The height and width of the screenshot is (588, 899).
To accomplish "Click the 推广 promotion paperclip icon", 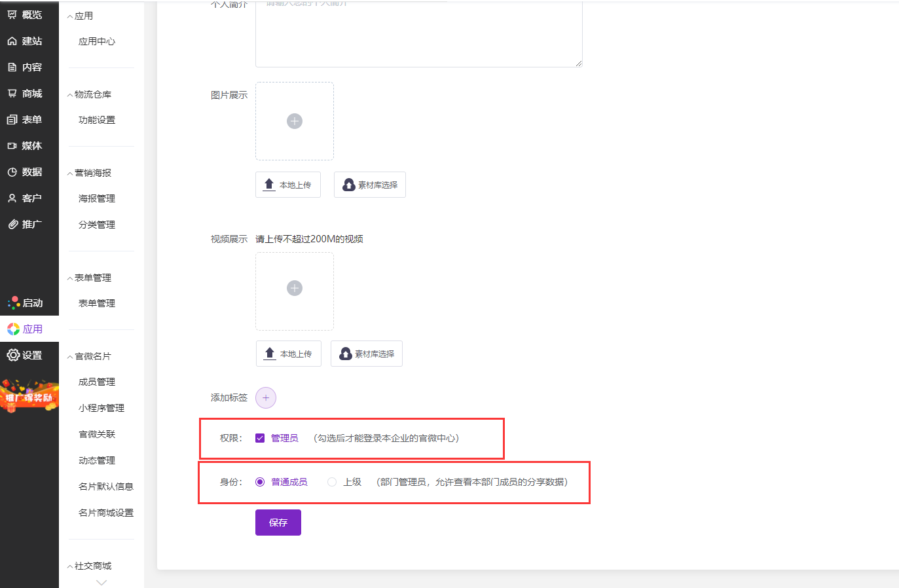I will [12, 225].
